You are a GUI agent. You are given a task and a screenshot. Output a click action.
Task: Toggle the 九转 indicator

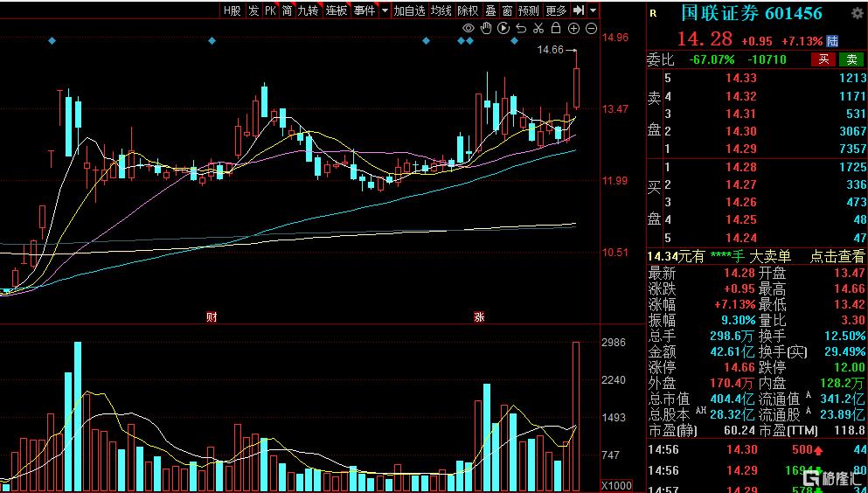[309, 10]
